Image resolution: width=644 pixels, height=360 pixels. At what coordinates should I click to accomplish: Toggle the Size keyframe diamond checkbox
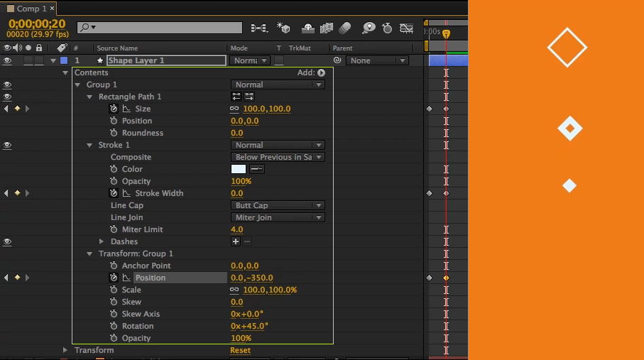[17, 109]
